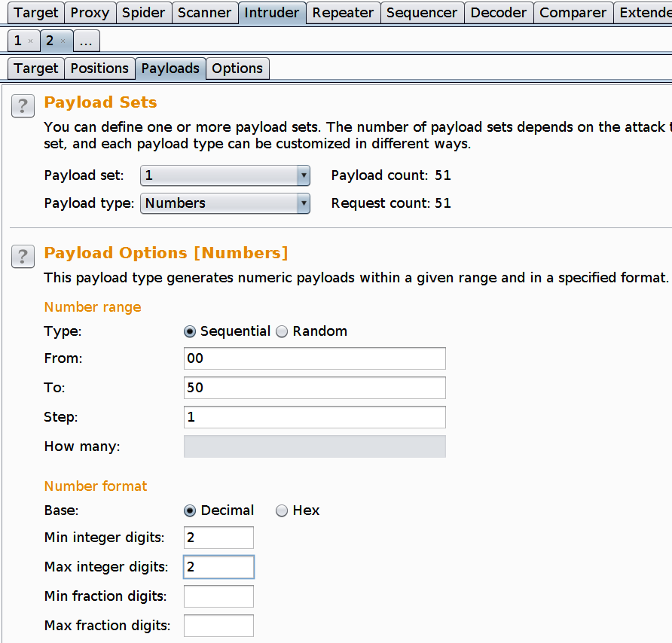Close Intruder attack tab 2
The width and height of the screenshot is (672, 643).
tap(63, 41)
